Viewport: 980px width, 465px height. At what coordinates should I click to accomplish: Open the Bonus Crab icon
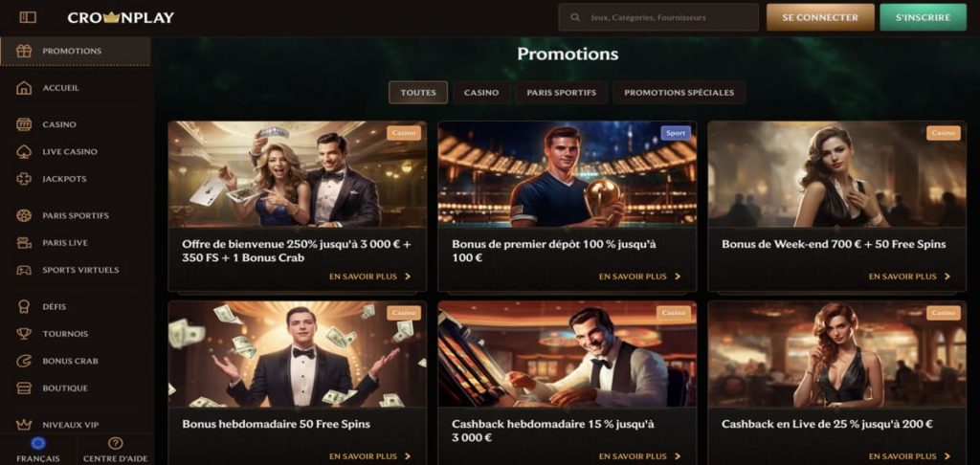[25, 361]
